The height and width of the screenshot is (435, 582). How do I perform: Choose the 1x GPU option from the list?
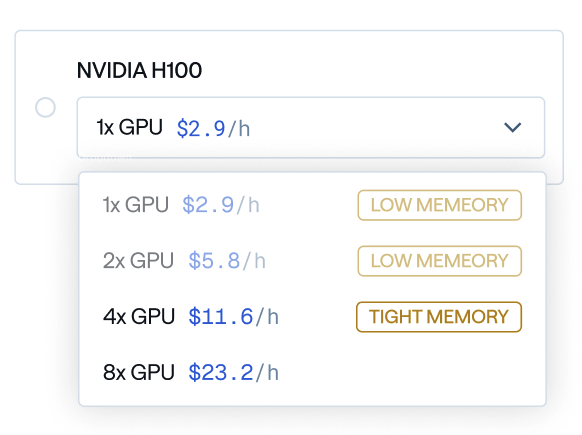pos(312,205)
